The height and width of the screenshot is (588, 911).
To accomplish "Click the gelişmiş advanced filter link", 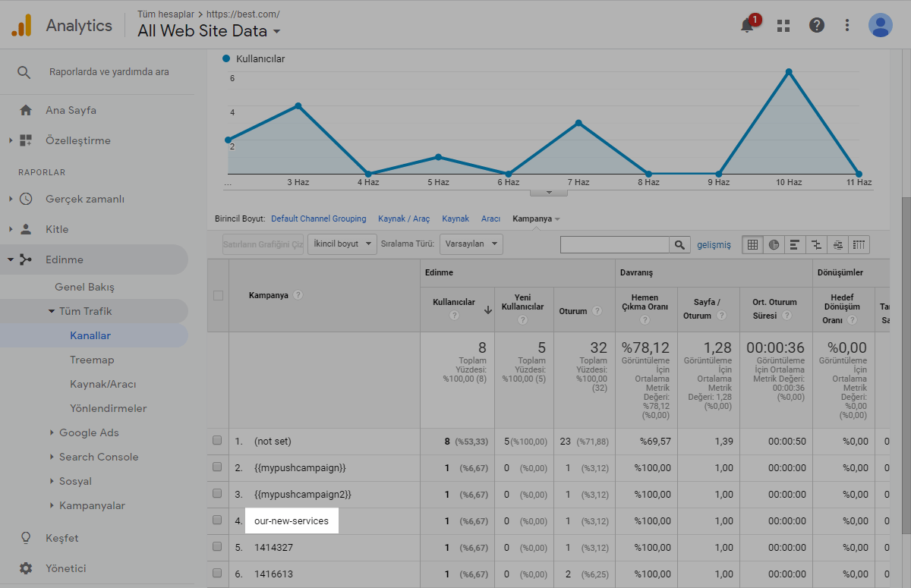I will coord(714,244).
